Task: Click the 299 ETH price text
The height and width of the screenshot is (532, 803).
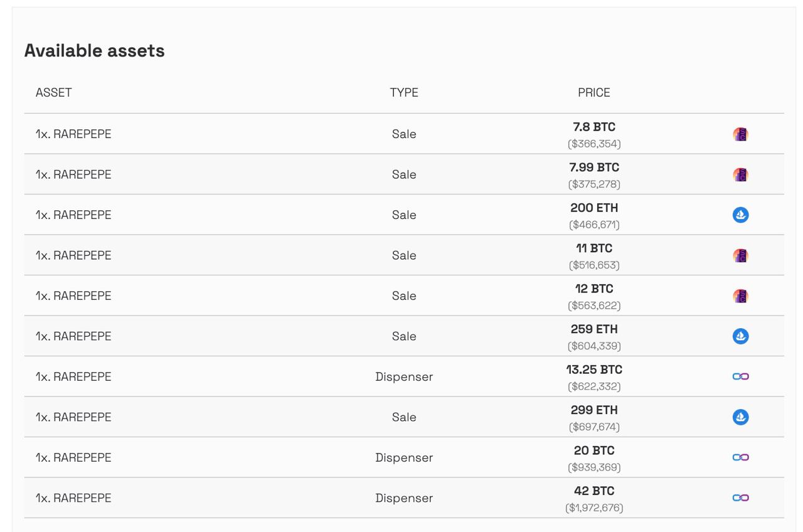Action: click(593, 410)
